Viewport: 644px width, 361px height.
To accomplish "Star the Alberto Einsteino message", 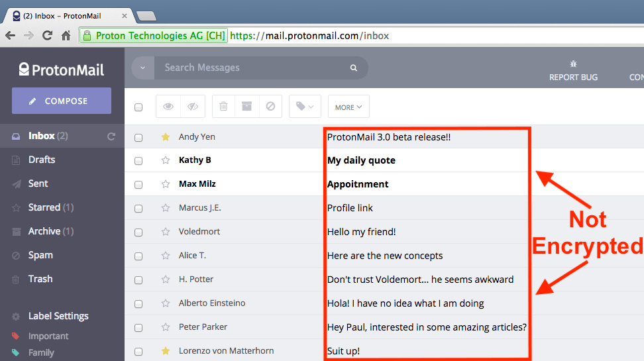I will [166, 303].
